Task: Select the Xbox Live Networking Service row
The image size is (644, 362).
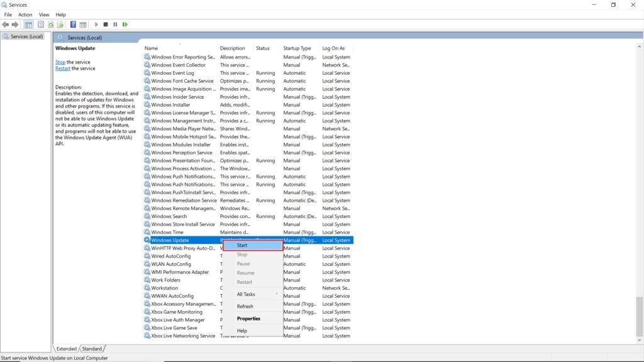Action: (248, 336)
